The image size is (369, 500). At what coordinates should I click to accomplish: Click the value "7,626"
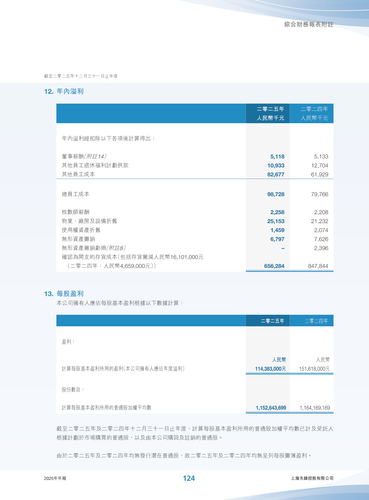pos(321,239)
